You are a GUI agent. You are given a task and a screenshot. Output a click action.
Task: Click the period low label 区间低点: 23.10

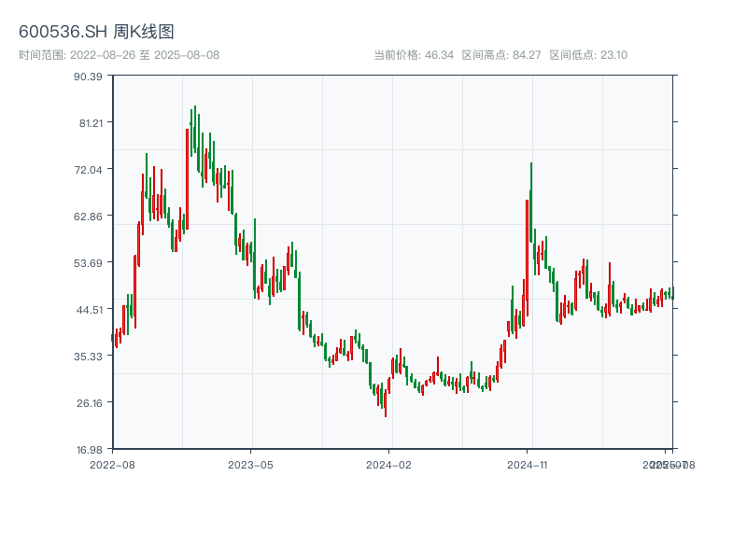pyautogui.click(x=588, y=55)
